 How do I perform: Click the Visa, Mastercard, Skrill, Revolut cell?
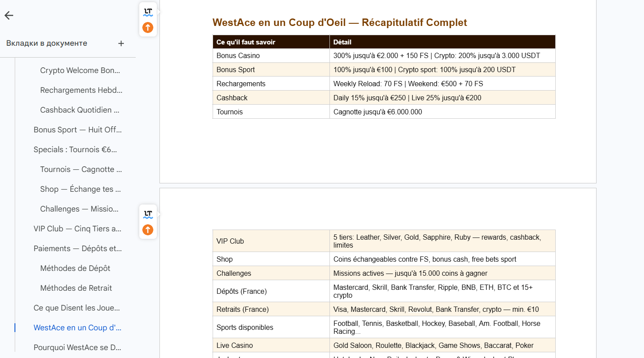tap(442, 309)
